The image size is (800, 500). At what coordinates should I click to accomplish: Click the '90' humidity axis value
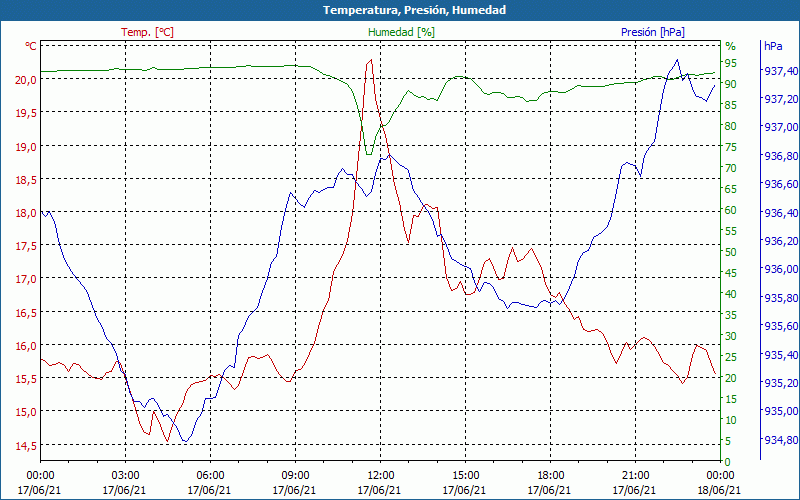pos(731,84)
